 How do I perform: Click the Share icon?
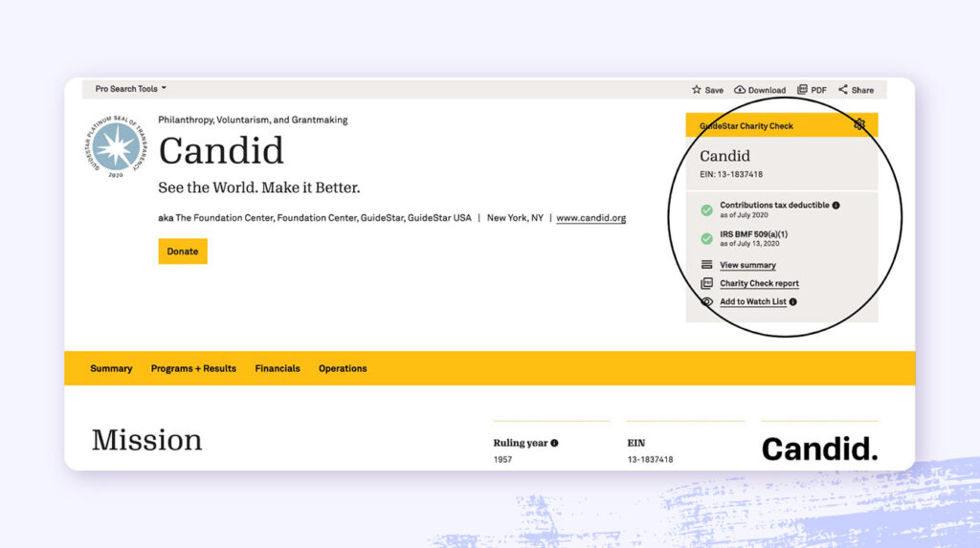pyautogui.click(x=842, y=89)
